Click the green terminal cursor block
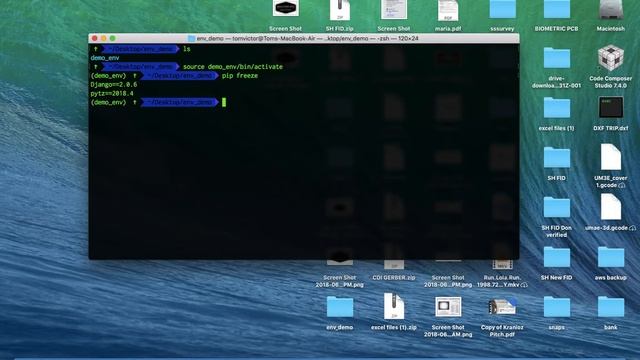 point(224,102)
